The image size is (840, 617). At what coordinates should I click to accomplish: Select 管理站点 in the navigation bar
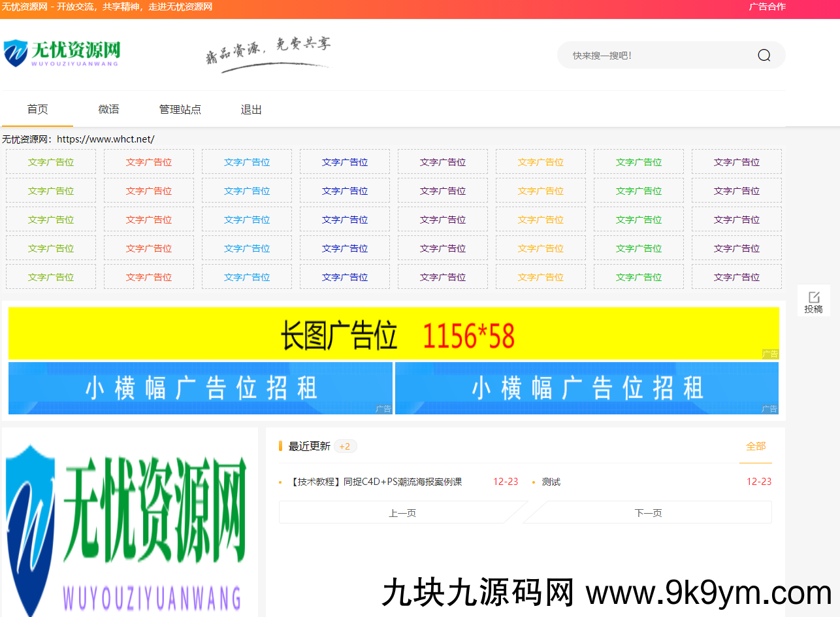(180, 109)
